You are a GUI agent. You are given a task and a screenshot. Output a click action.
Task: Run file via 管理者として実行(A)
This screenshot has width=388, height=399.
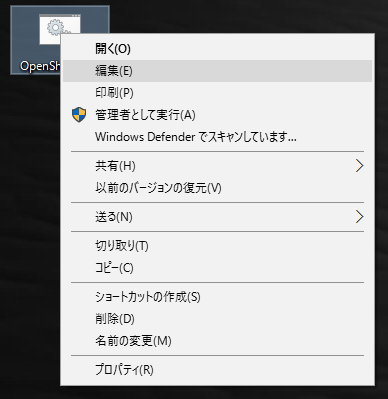point(217,115)
